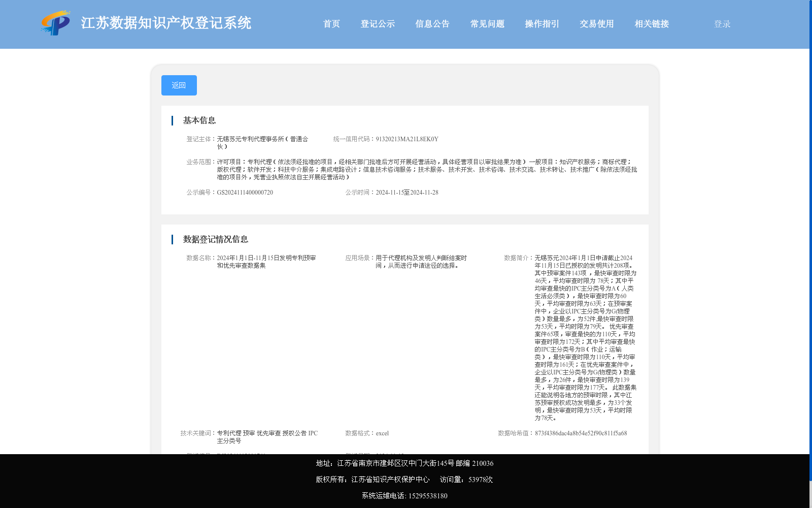The width and height of the screenshot is (812, 508).
Task: Select the data format value excel
Action: pyautogui.click(x=382, y=433)
